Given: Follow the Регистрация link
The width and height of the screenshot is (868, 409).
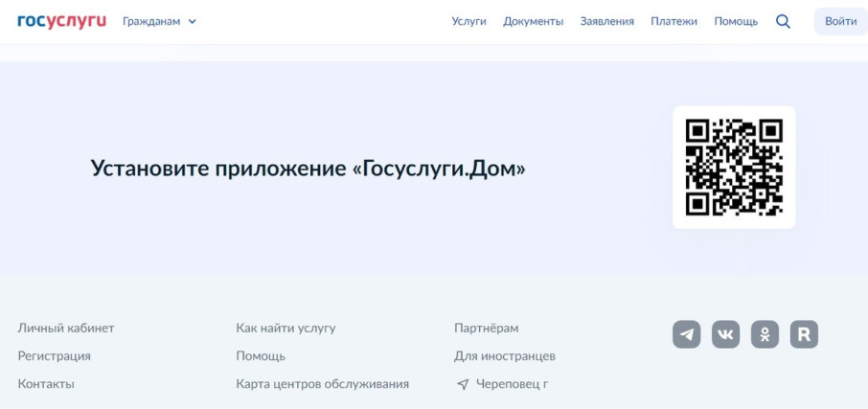Looking at the screenshot, I should (x=55, y=356).
